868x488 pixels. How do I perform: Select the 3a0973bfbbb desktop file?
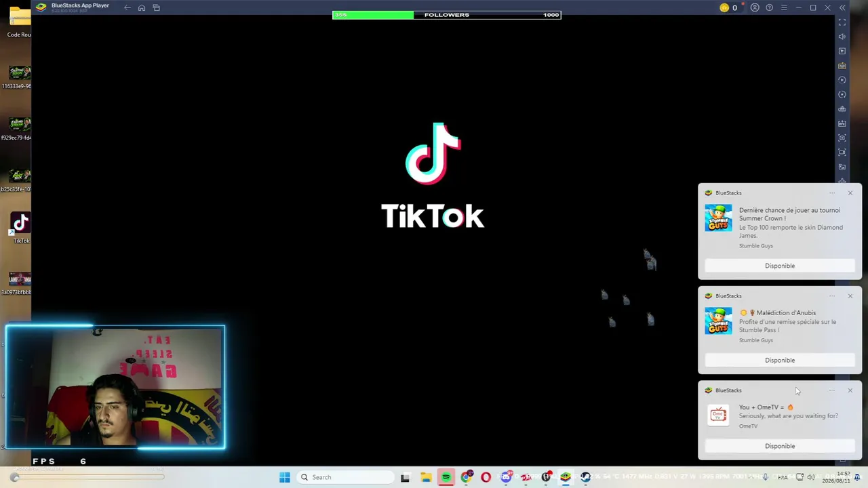pos(18,283)
